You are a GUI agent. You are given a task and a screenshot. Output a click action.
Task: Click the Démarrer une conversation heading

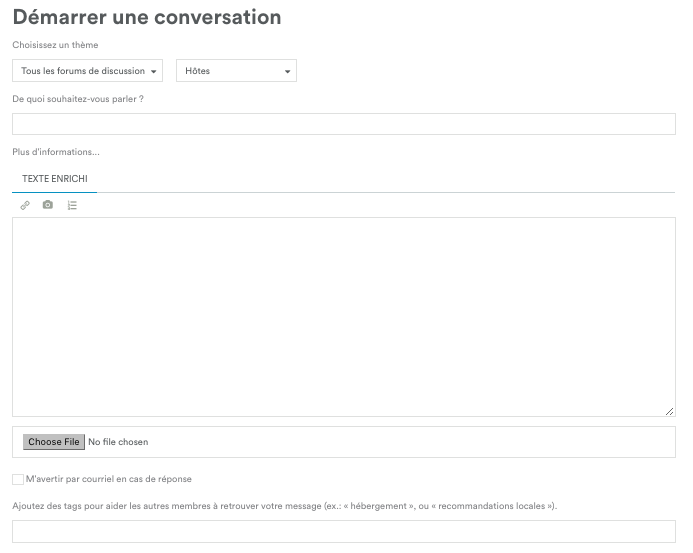coord(147,17)
